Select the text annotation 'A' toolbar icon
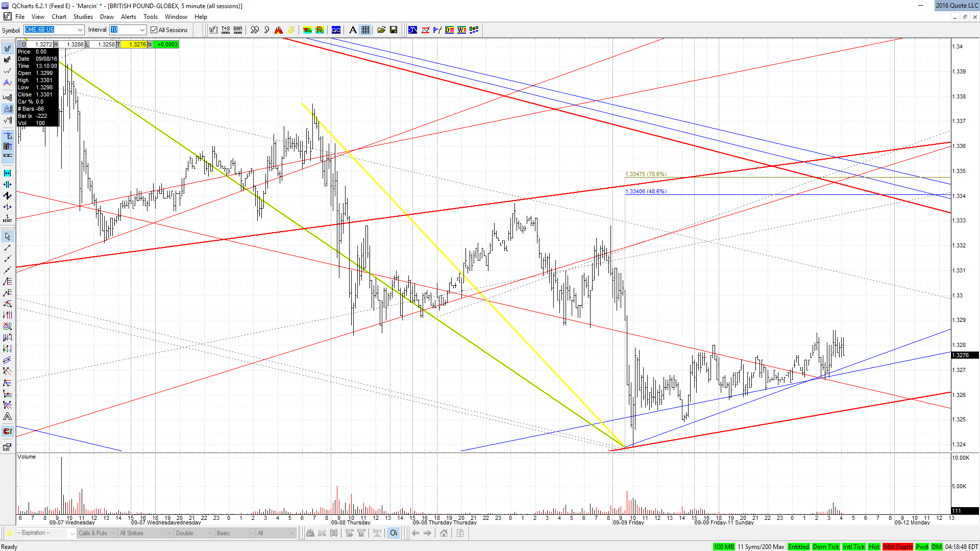 point(353,30)
